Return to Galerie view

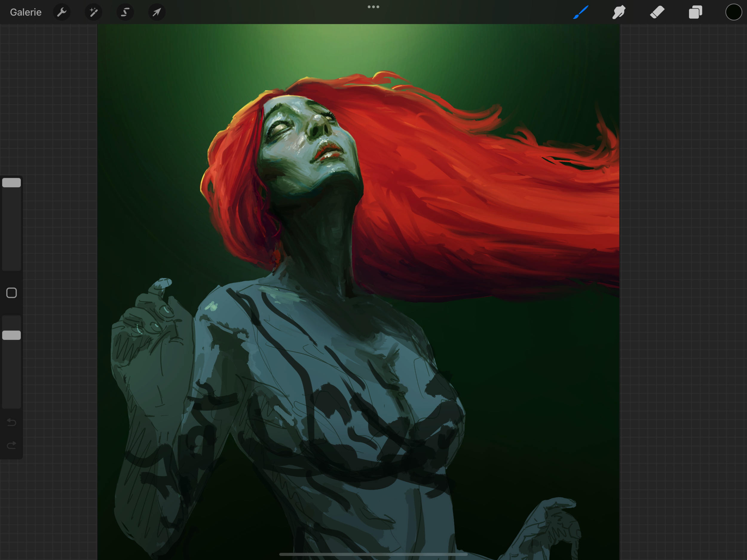point(26,13)
